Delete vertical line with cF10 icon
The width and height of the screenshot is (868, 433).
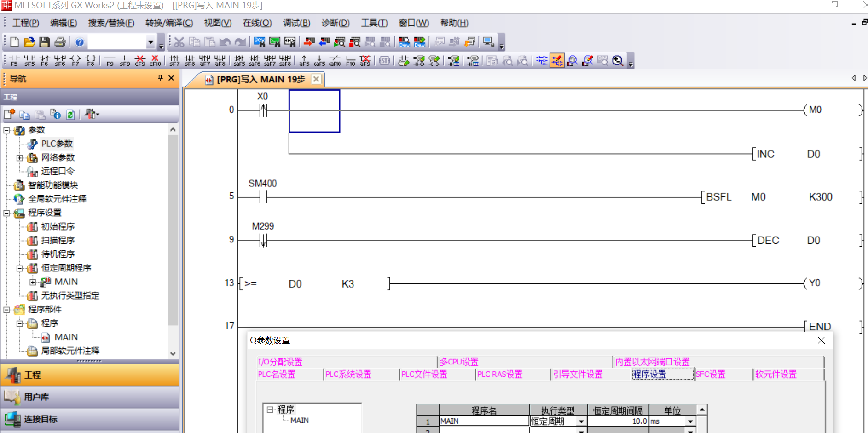pyautogui.click(x=156, y=61)
